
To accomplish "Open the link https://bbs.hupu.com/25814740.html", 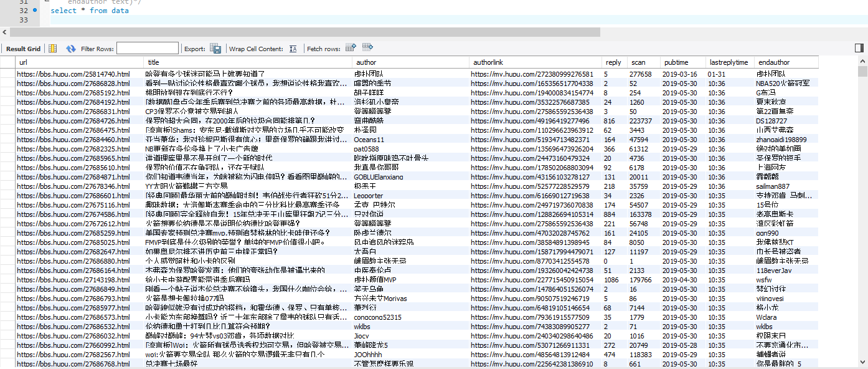I will (x=74, y=74).
